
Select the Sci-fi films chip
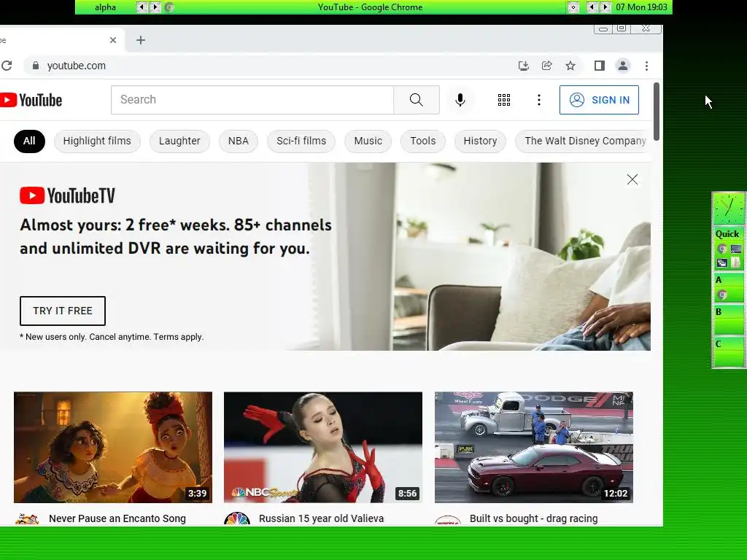(x=301, y=141)
